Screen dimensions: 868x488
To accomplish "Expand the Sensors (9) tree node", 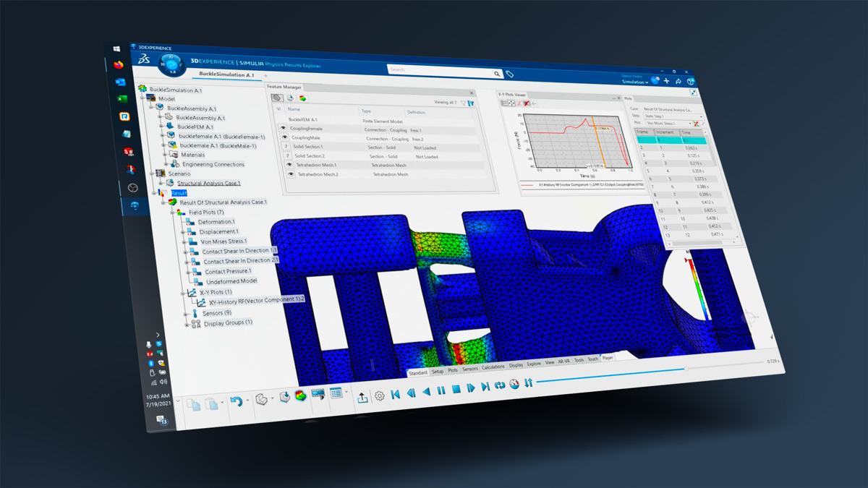I will (185, 314).
